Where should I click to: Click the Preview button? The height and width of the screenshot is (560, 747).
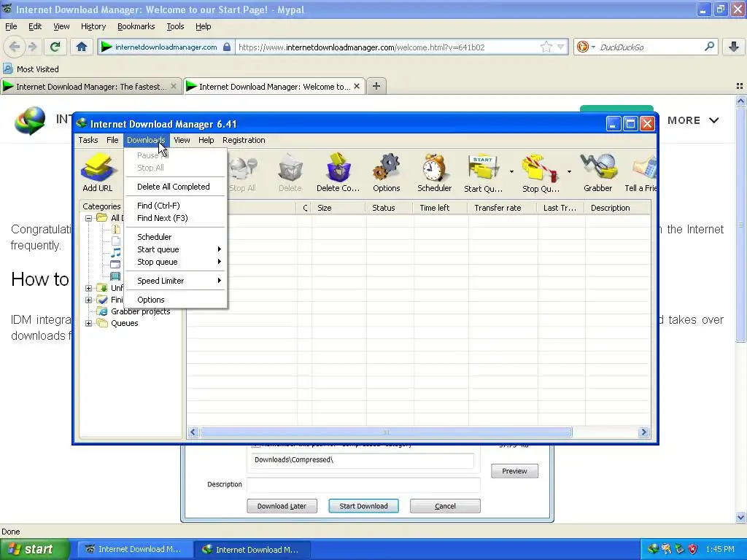[514, 471]
